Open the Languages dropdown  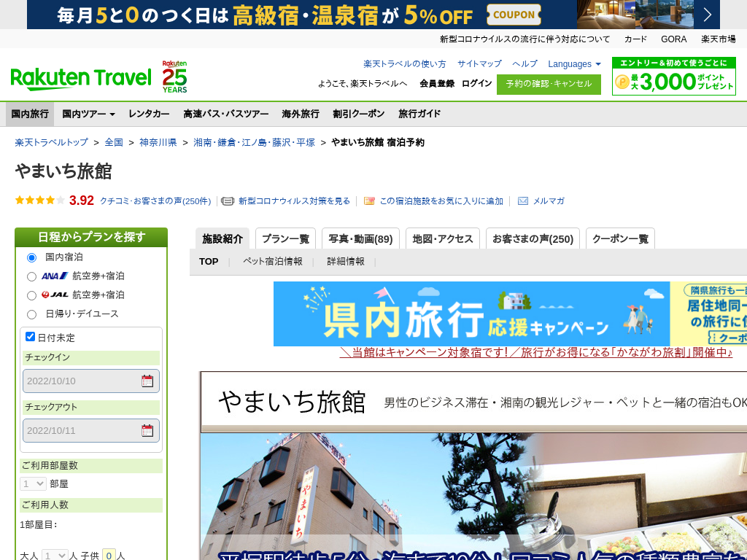pyautogui.click(x=575, y=64)
